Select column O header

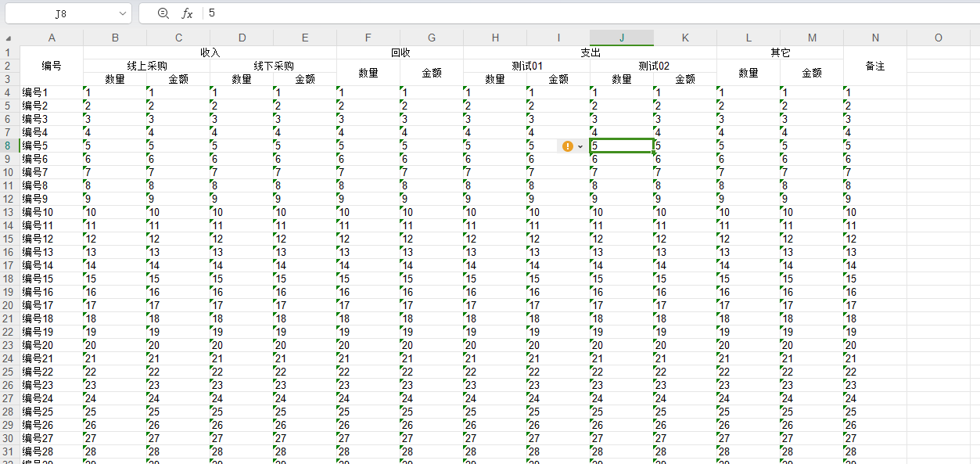939,38
